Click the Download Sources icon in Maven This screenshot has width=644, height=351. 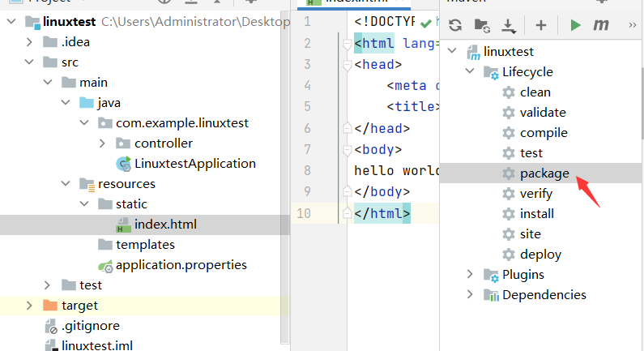click(x=509, y=25)
